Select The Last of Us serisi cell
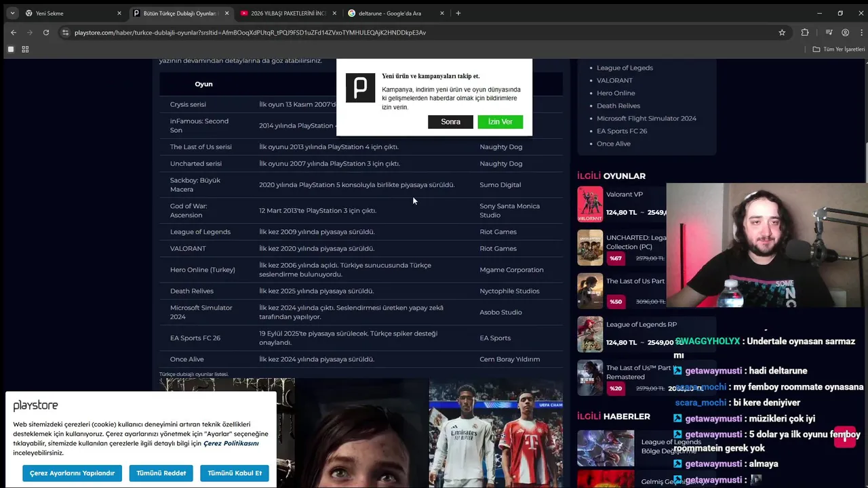 [x=201, y=146]
